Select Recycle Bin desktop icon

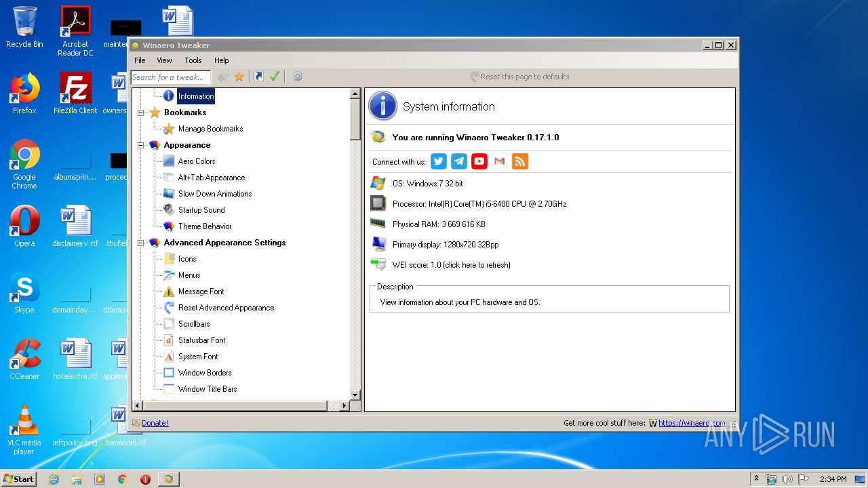pyautogui.click(x=24, y=27)
